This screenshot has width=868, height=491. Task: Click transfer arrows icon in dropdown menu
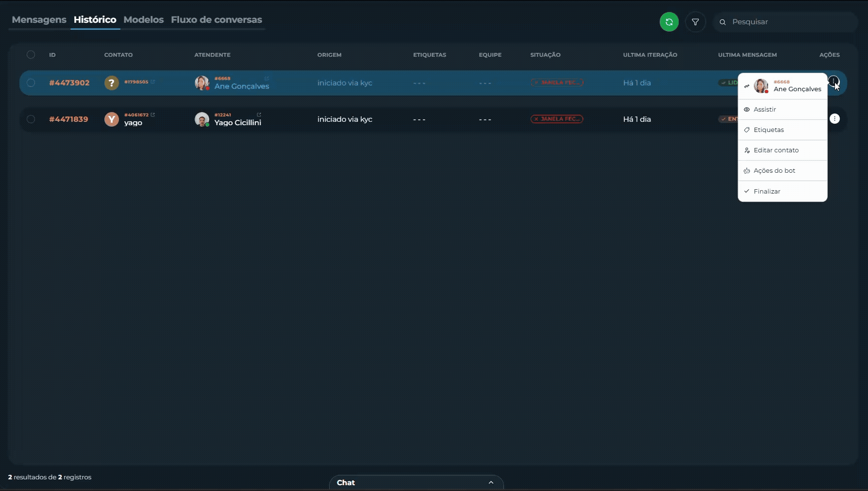pyautogui.click(x=747, y=86)
